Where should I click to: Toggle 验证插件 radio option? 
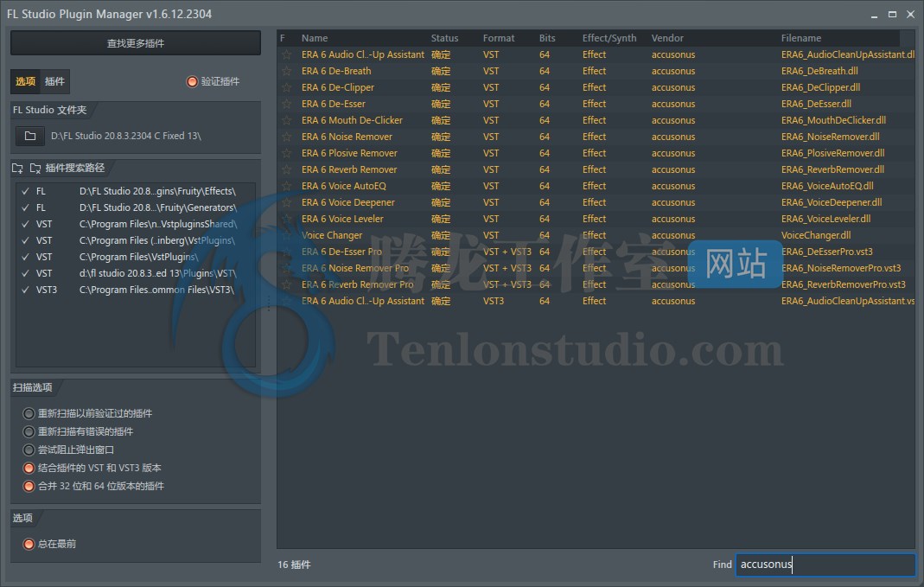[x=192, y=81]
